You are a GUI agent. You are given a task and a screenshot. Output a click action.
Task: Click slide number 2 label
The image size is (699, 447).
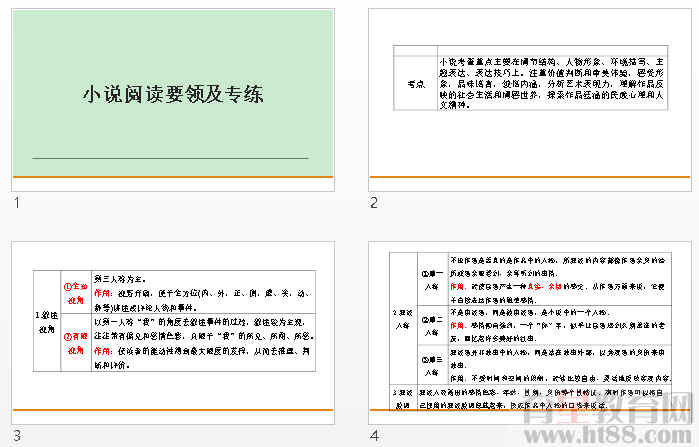click(374, 203)
